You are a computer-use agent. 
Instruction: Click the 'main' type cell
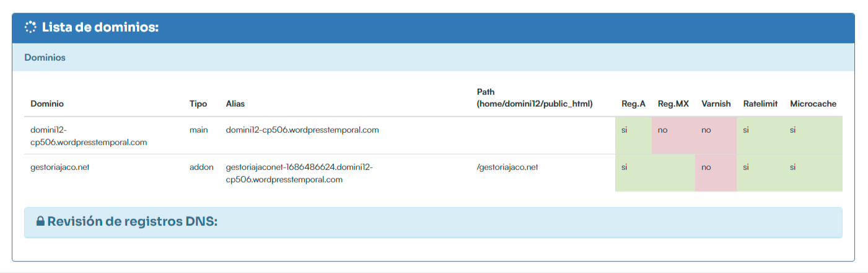[199, 130]
